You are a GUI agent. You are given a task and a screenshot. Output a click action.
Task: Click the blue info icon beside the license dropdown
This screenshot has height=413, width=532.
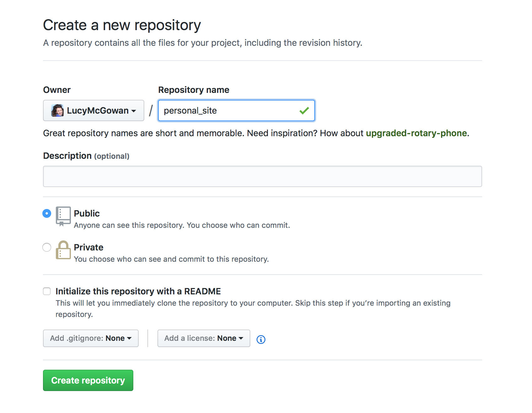coord(261,339)
